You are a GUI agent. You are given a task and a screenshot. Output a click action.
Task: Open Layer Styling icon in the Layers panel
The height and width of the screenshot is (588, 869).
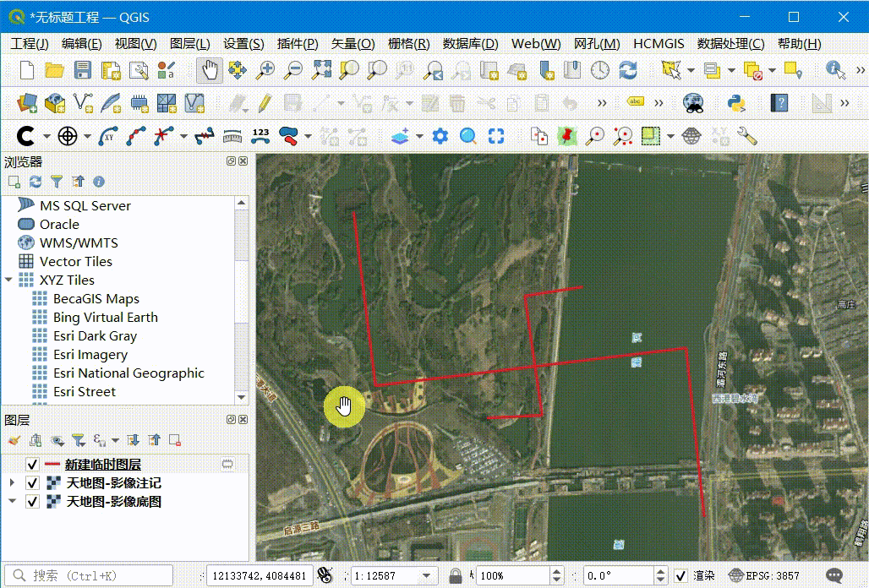click(x=14, y=441)
